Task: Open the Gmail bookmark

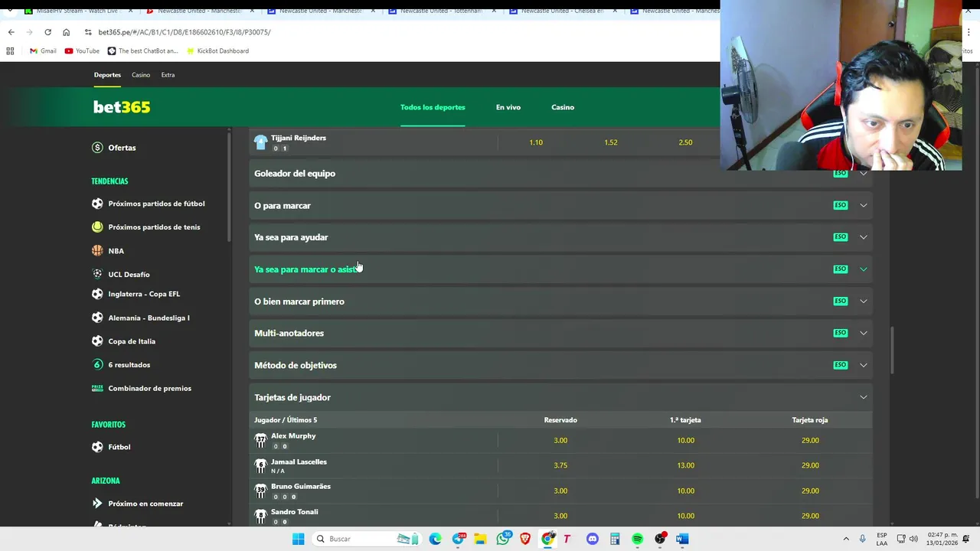Action: [43, 51]
